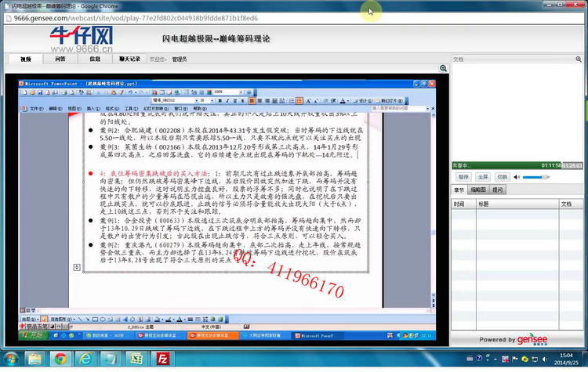Screen dimensions: 588x372
Task: Expand the PowerPoint font name dropdown
Action: point(197,100)
